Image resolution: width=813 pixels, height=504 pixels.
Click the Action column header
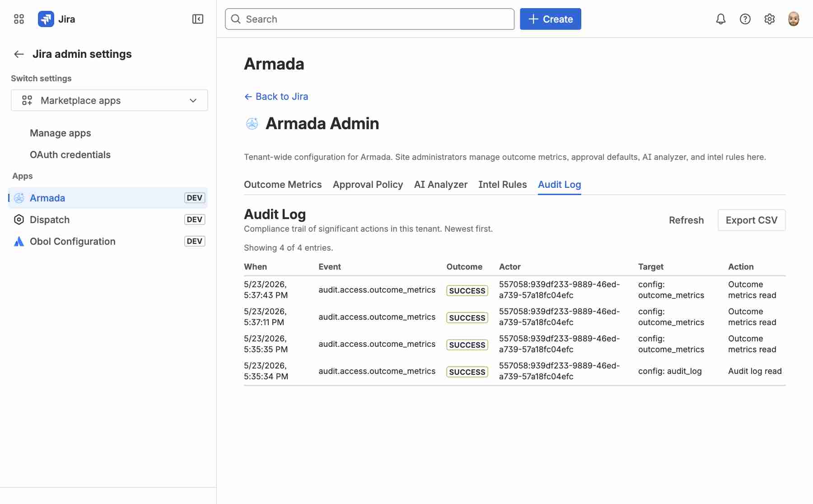[741, 266]
